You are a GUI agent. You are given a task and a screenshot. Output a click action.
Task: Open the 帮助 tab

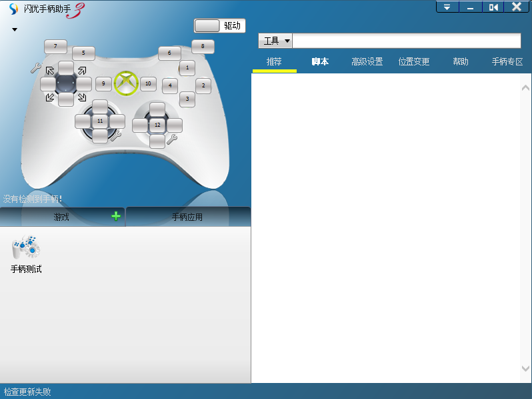[x=461, y=62]
